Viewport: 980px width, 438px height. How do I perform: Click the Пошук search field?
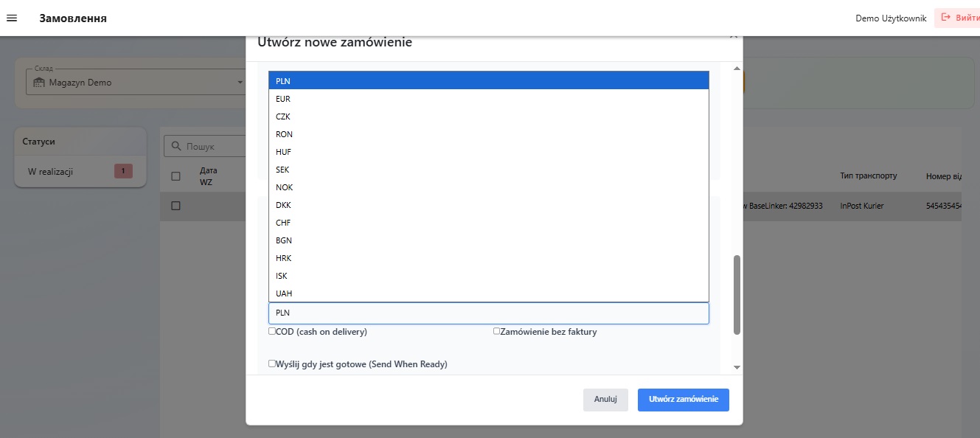point(204,147)
